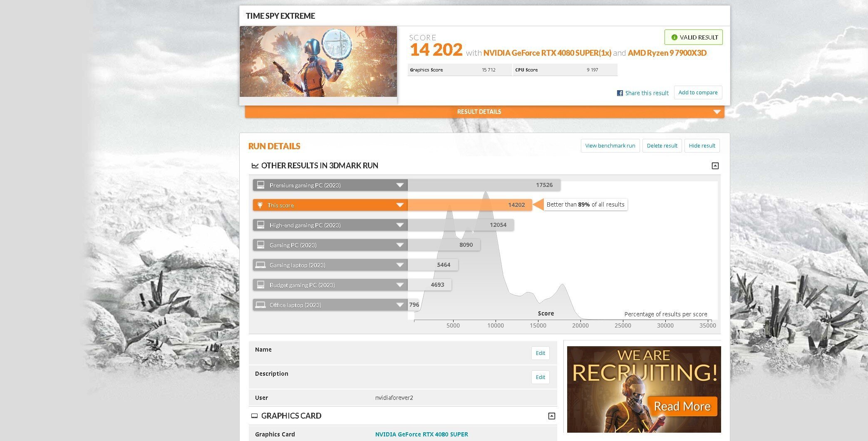868x441 pixels.
Task: Click the Delete result button
Action: tap(662, 146)
